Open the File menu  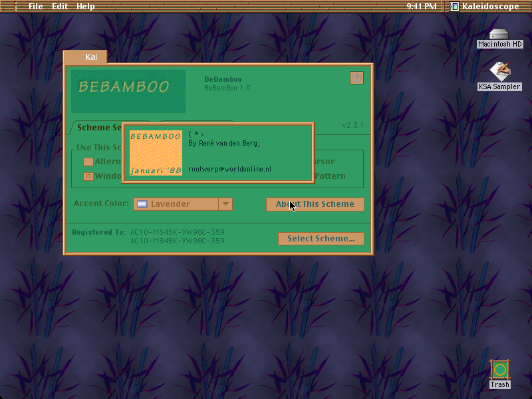(x=36, y=7)
